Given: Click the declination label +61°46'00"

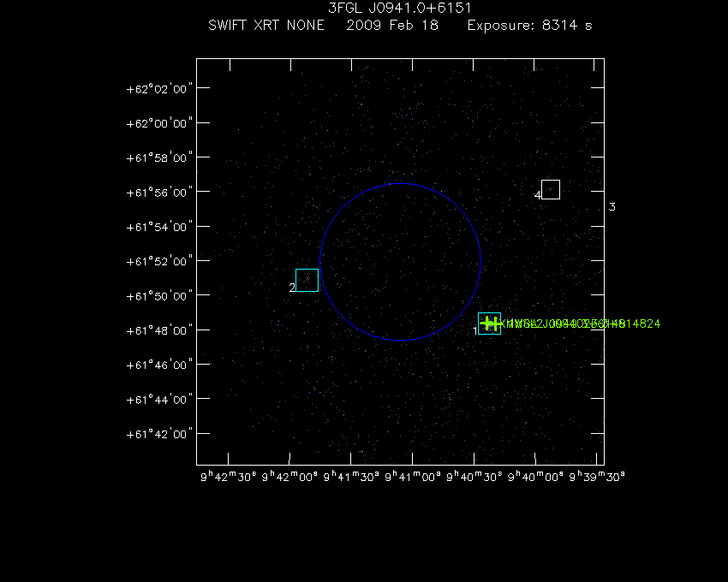Looking at the screenshot, I should click(x=159, y=365).
